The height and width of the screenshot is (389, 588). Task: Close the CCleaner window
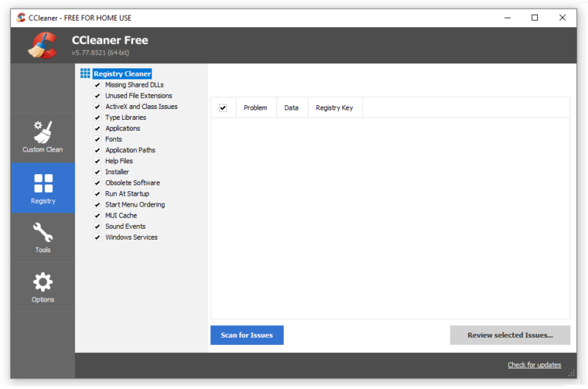[x=562, y=18]
